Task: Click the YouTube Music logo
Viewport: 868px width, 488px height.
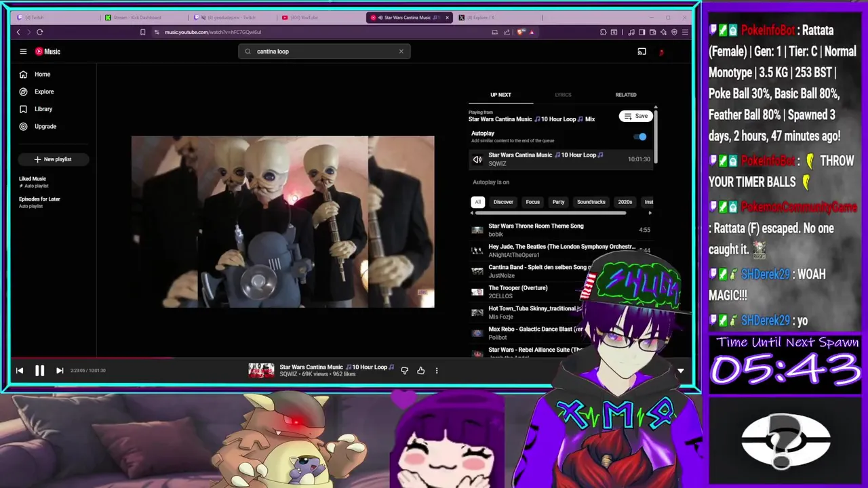Action: (48, 52)
